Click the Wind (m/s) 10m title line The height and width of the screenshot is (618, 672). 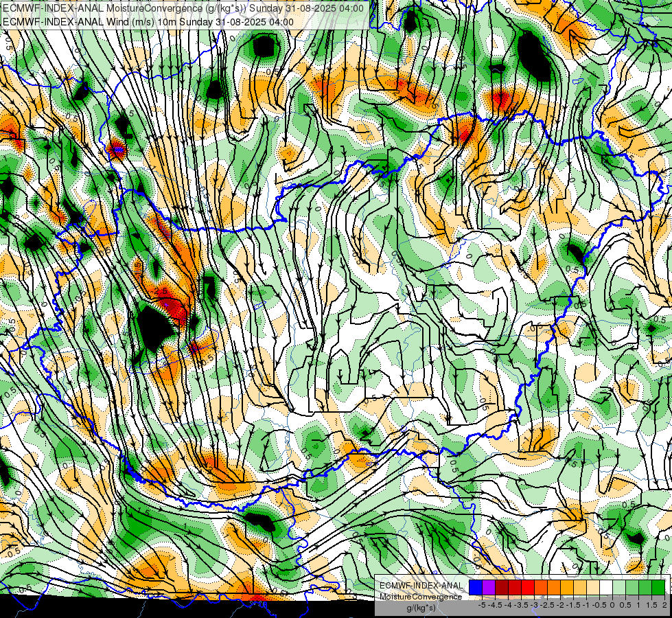point(148,22)
